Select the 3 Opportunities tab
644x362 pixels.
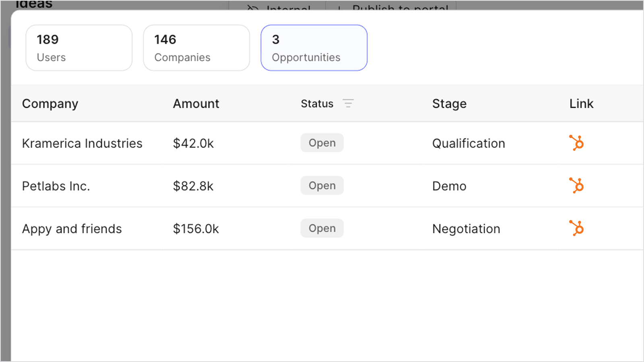(x=314, y=48)
